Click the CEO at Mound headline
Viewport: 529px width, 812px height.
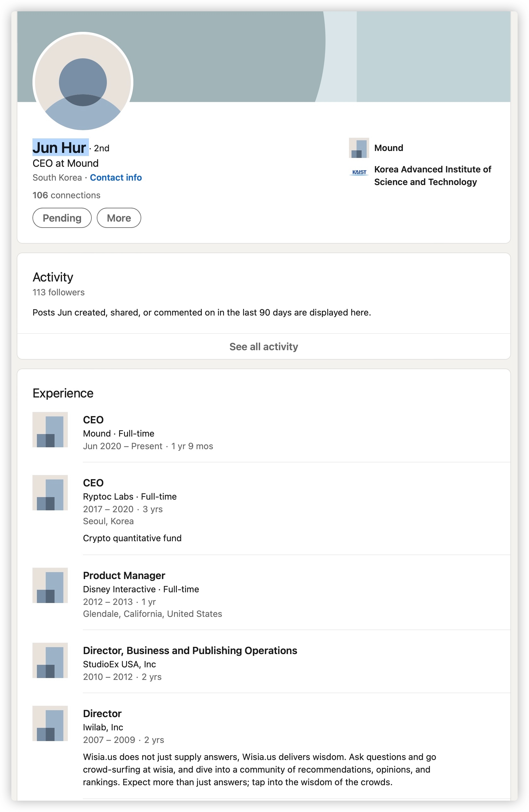coord(65,163)
